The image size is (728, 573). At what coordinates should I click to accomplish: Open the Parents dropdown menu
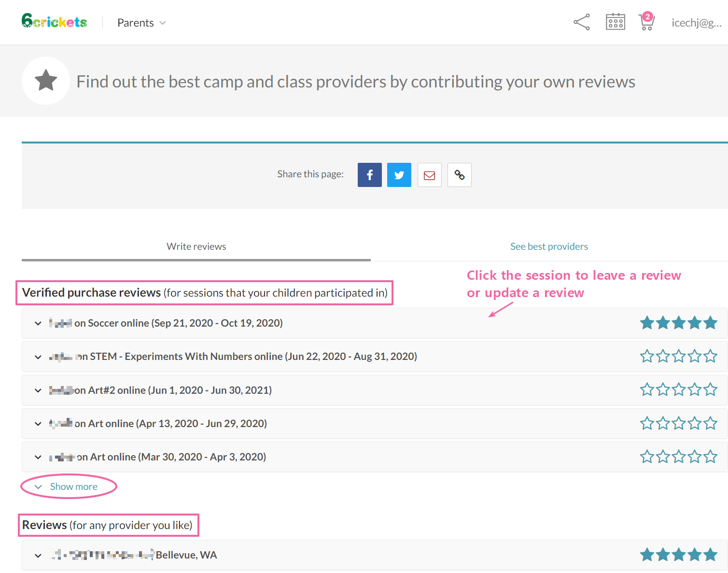141,23
